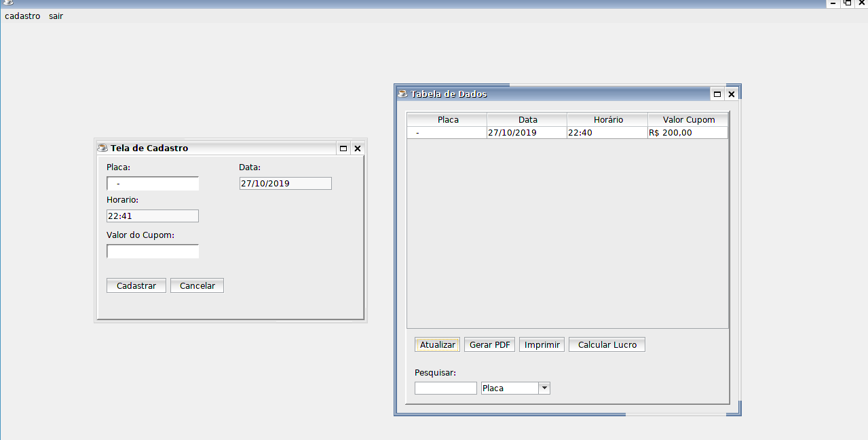Image resolution: width=868 pixels, height=440 pixels.
Task: Click the Java icon in Tabela de Dados title
Action: pos(402,94)
